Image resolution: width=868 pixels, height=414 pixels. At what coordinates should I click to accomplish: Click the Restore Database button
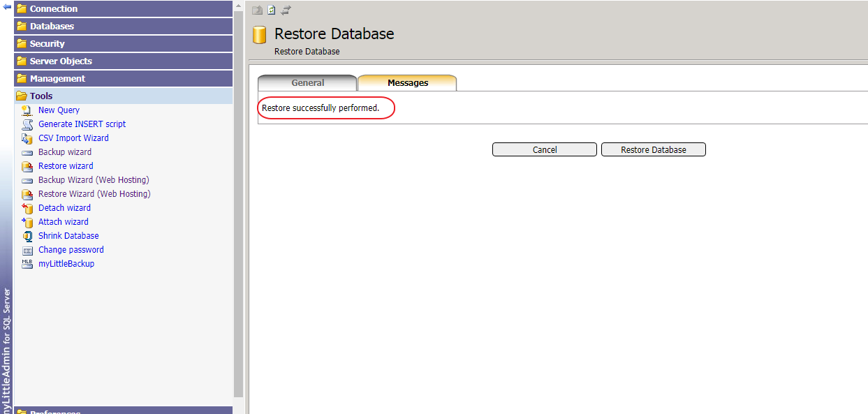coord(653,149)
